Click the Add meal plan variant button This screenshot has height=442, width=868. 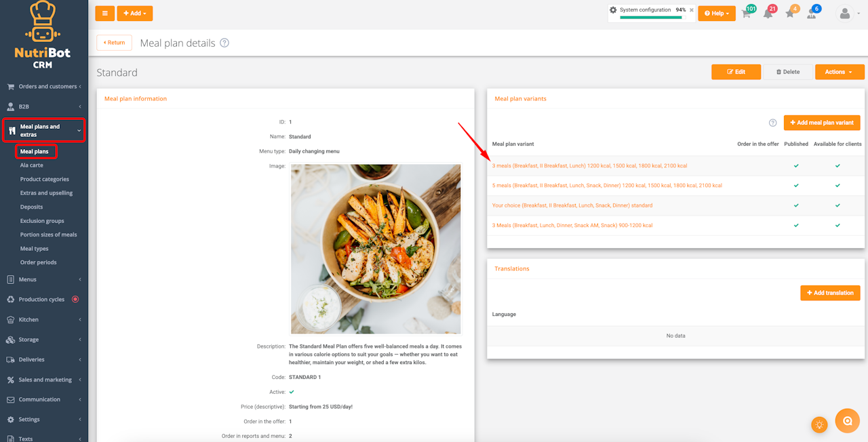(822, 123)
